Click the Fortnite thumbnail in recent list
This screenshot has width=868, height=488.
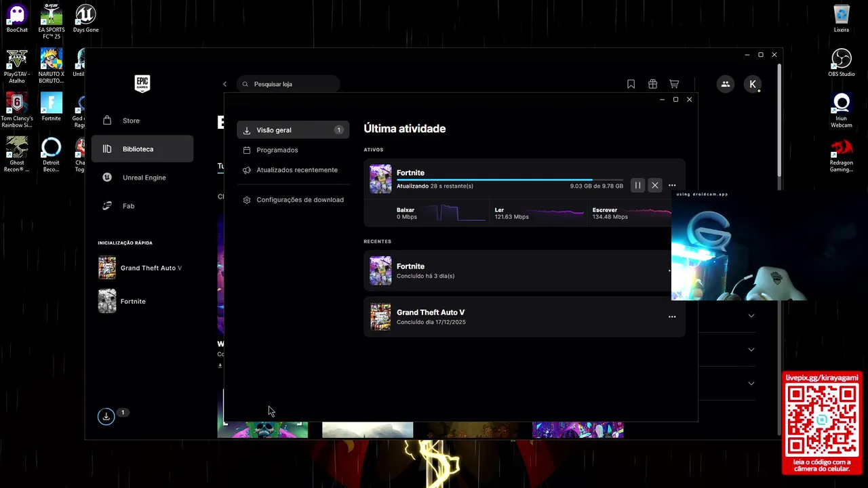(380, 270)
